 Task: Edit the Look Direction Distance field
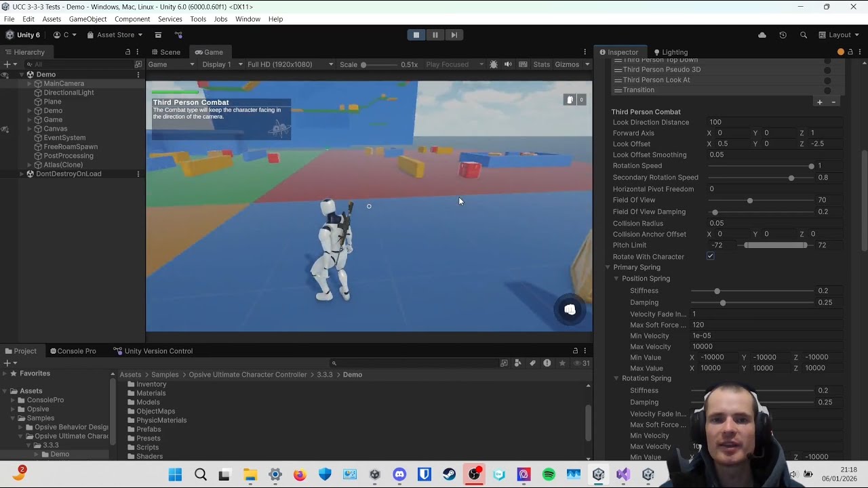coord(775,123)
